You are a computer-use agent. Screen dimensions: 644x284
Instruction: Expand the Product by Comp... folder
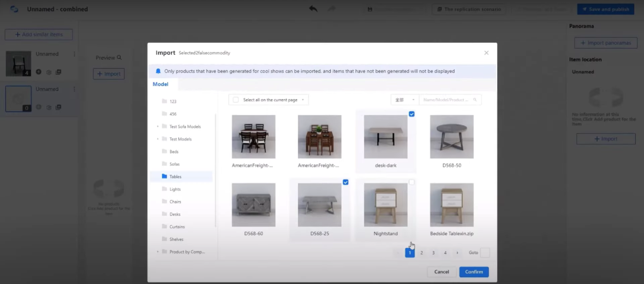(158, 252)
